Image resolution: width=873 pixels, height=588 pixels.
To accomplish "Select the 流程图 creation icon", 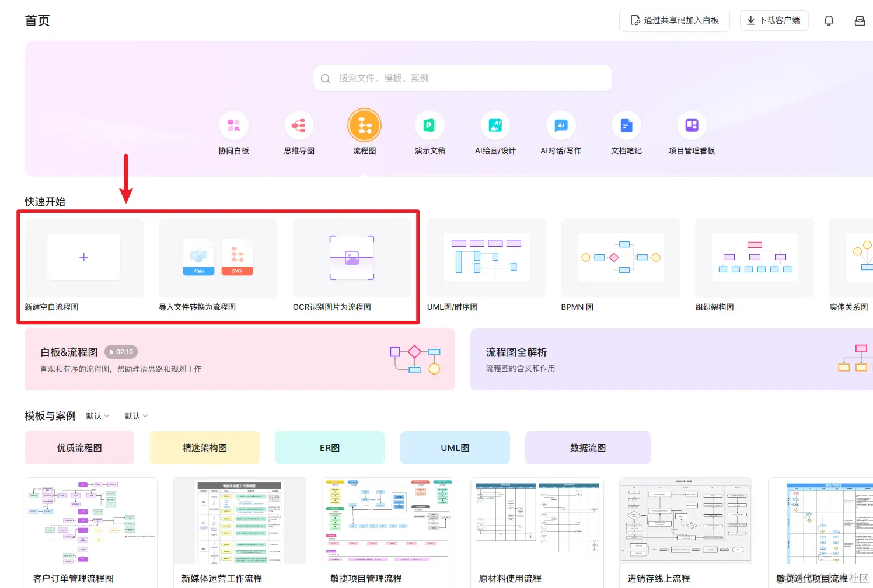I will point(364,125).
